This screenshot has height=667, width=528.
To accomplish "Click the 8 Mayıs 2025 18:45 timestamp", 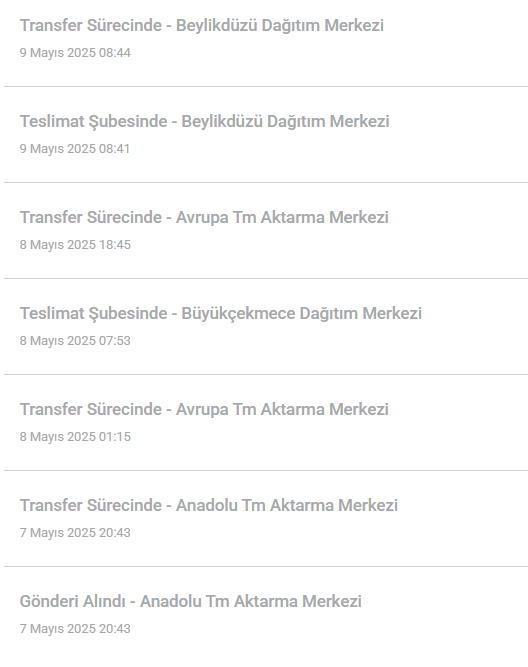I will click(75, 245).
